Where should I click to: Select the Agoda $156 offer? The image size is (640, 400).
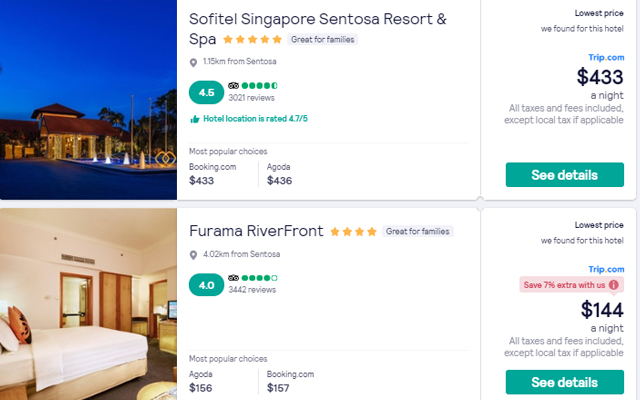[x=203, y=381]
